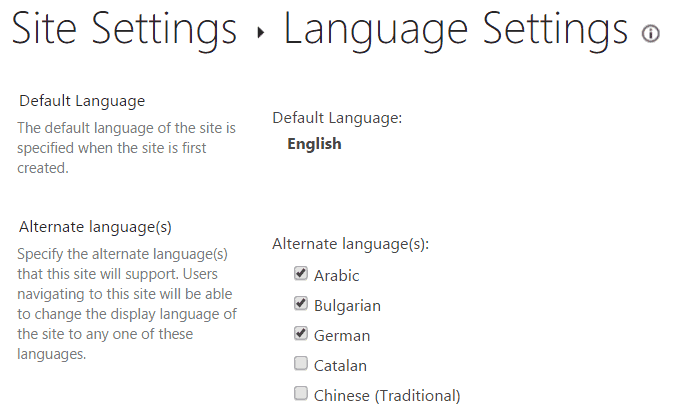Uncheck the Arabic checkbox
This screenshot has width=674, height=412.
pos(300,274)
